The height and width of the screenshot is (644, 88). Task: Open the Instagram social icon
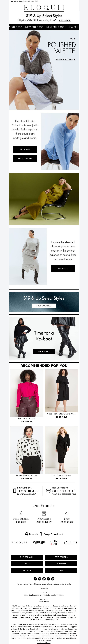point(40,579)
